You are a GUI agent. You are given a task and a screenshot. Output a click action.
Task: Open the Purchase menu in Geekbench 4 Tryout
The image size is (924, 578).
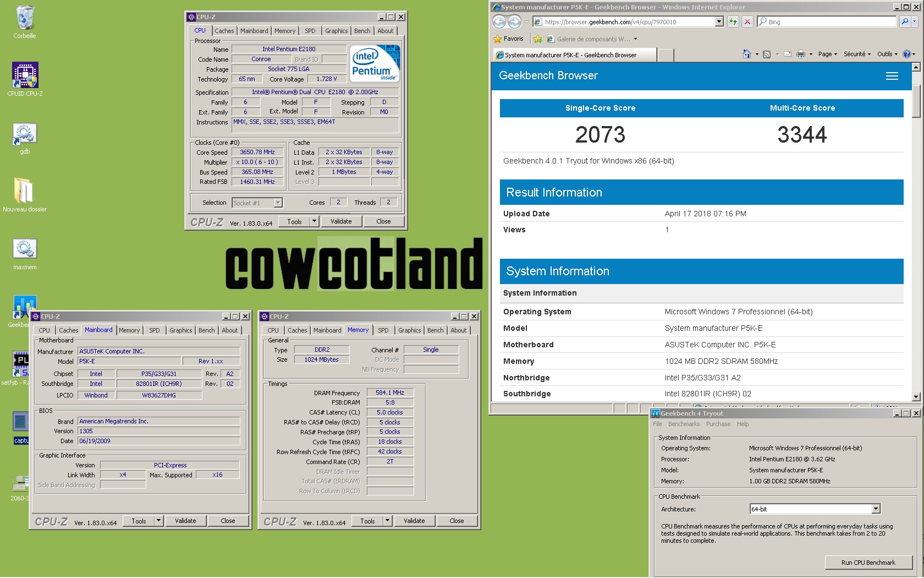click(718, 424)
